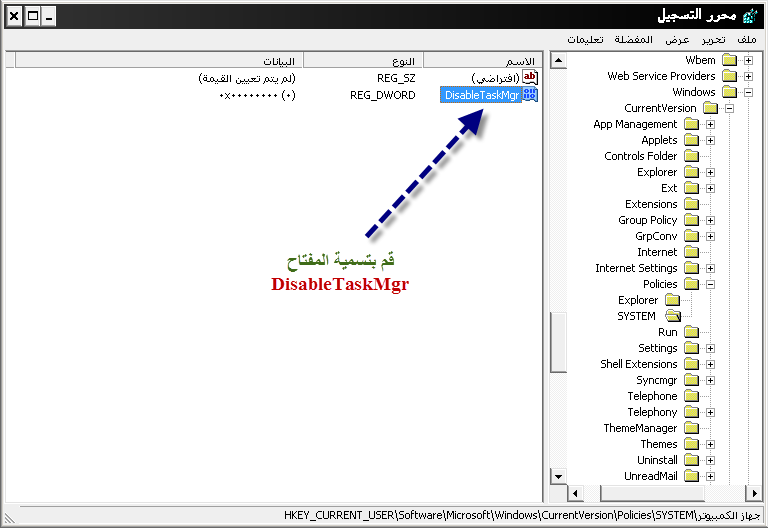Image resolution: width=768 pixels, height=528 pixels.
Task: Click the Group Policy folder icon
Action: (x=691, y=220)
